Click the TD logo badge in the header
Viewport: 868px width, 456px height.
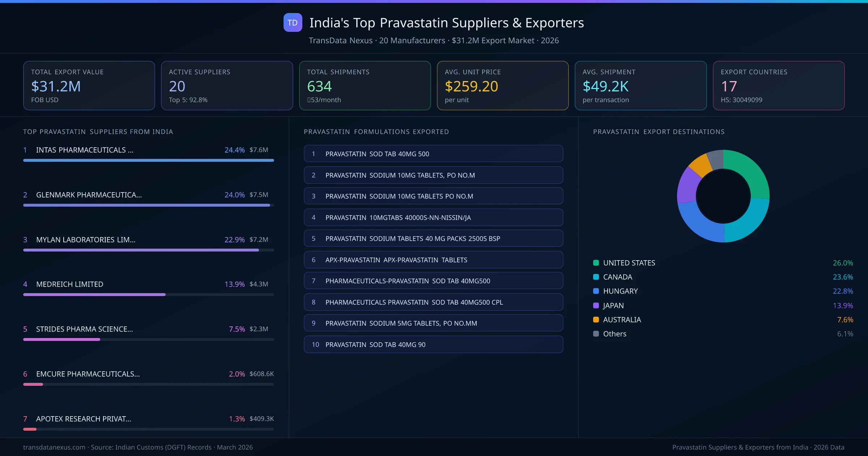pos(292,22)
